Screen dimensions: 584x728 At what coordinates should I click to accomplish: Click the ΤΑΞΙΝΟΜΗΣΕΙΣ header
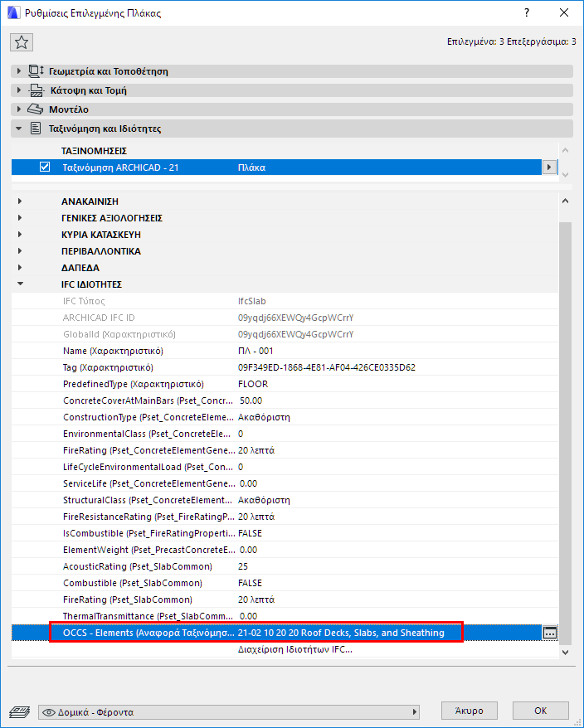point(94,151)
